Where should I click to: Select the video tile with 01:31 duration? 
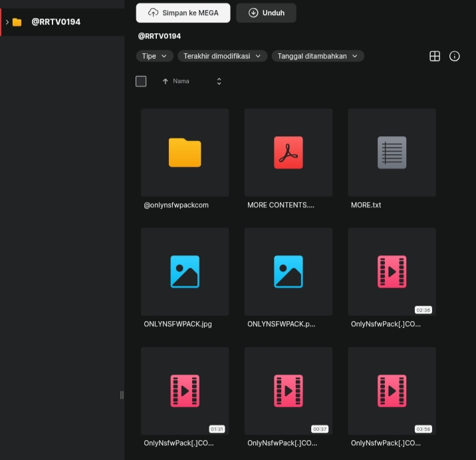click(x=185, y=391)
